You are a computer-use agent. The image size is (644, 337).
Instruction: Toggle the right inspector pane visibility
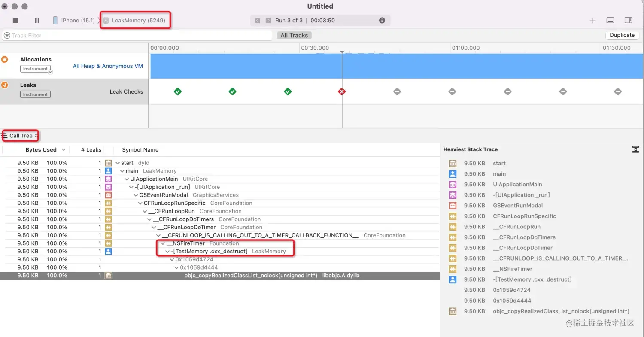click(628, 21)
